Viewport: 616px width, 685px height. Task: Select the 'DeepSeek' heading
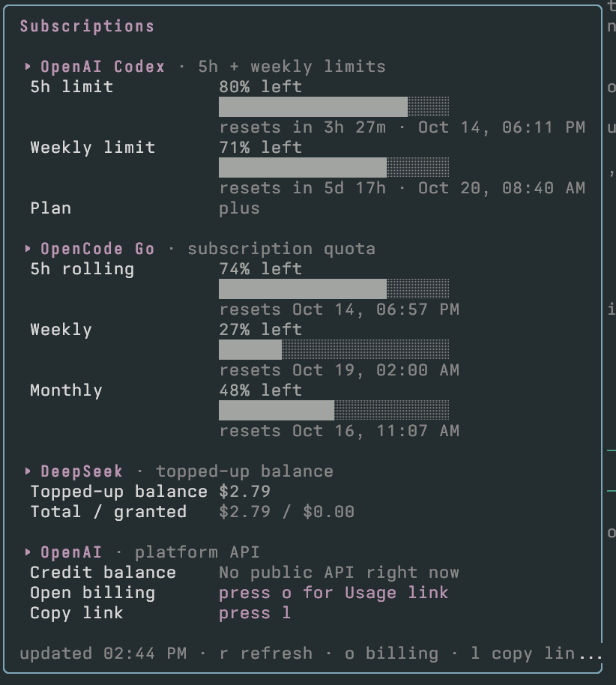[82, 471]
